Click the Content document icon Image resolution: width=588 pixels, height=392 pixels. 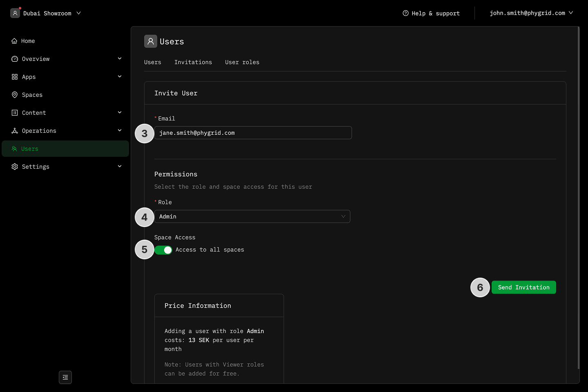15,113
